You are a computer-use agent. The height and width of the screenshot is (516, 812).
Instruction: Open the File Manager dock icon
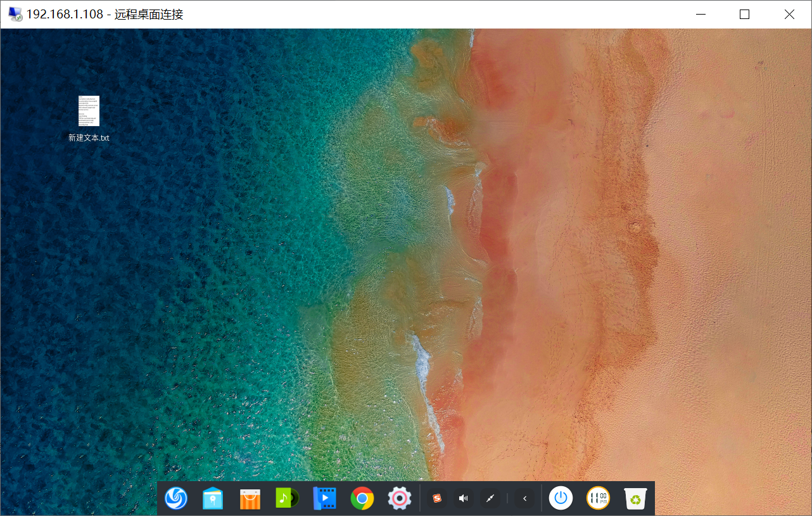tap(212, 498)
